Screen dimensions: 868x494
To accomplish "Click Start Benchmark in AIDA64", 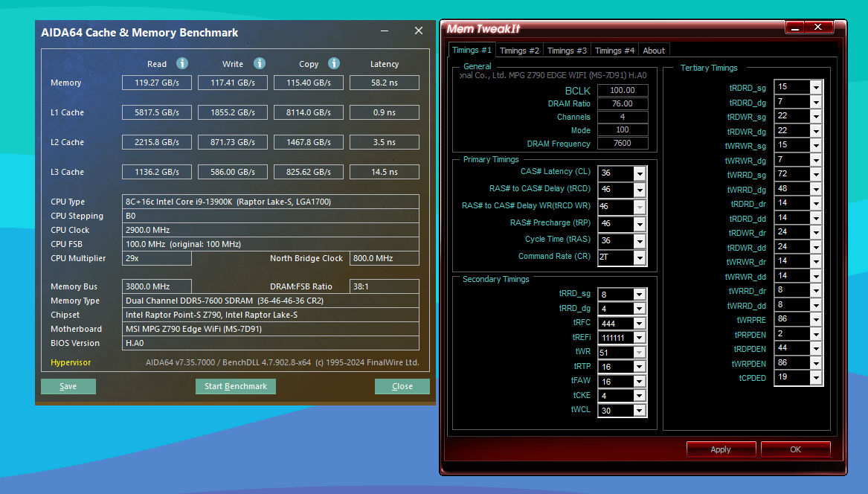I will pos(236,386).
